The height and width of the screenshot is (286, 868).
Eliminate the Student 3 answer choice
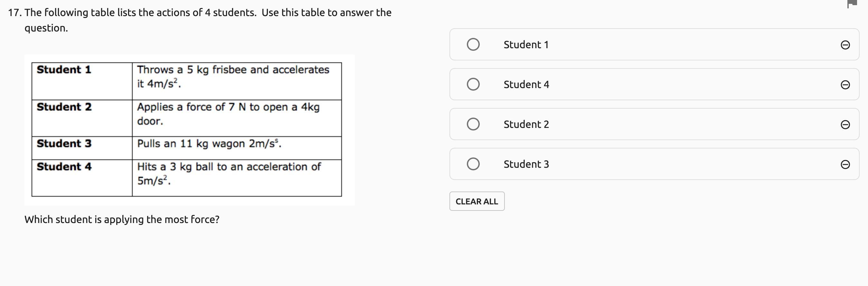(845, 164)
